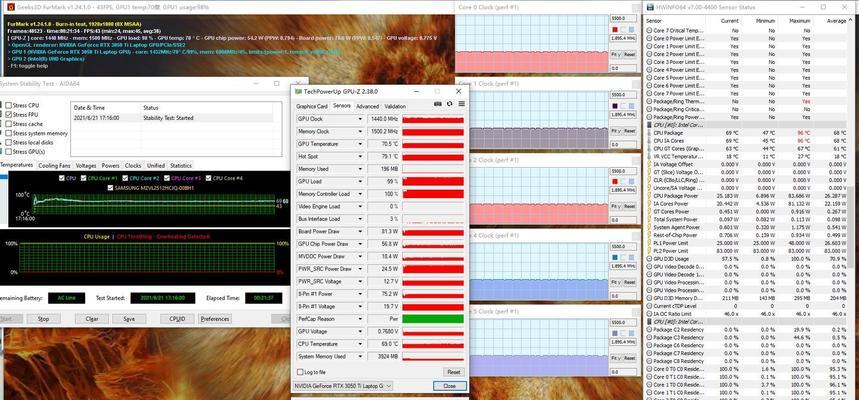Open the Memory Clock sensor dropdown
The height and width of the screenshot is (400, 859).
click(360, 132)
